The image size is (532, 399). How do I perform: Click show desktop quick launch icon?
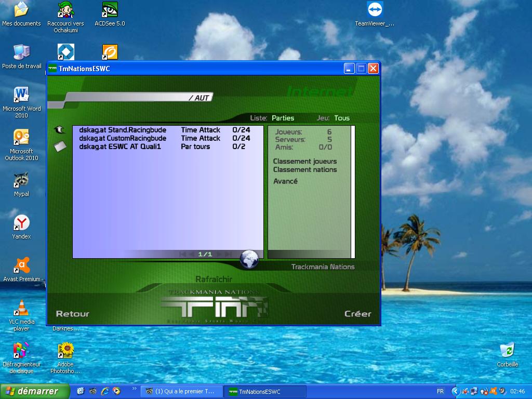81,391
